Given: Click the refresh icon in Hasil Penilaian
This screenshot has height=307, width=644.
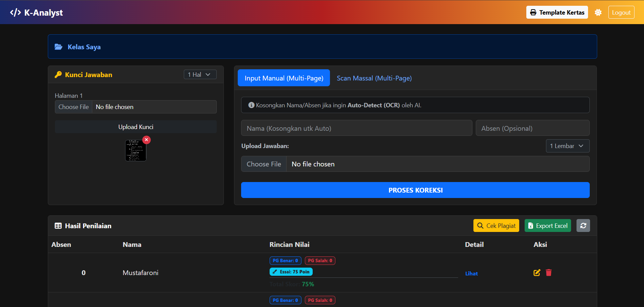Looking at the screenshot, I should point(583,226).
